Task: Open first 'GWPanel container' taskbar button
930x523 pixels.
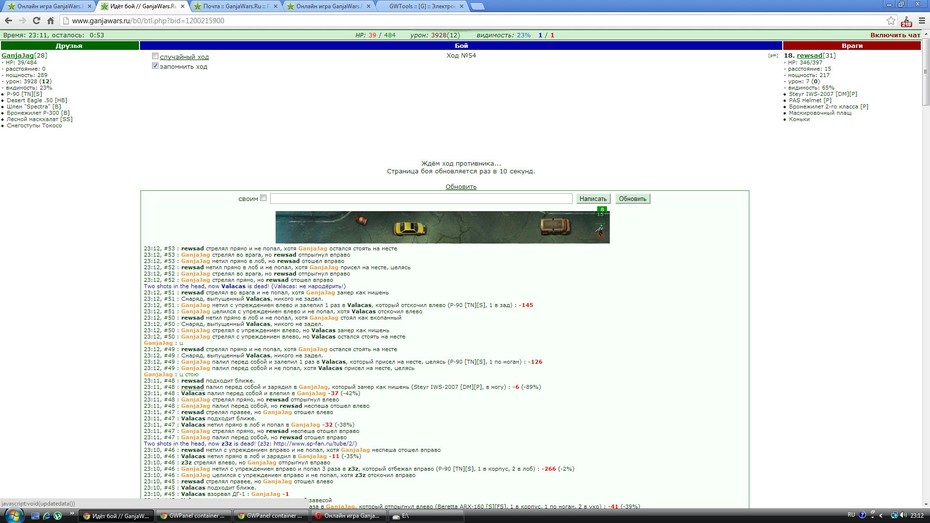Action: (x=193, y=516)
